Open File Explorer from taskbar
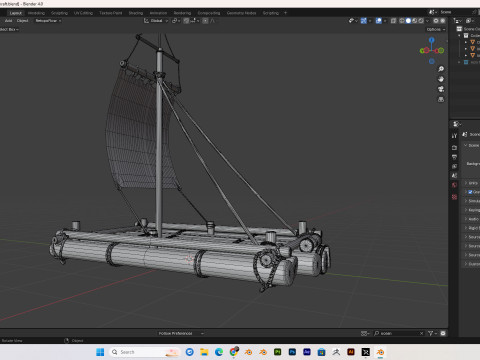This screenshot has width=480, height=360. 204,352
